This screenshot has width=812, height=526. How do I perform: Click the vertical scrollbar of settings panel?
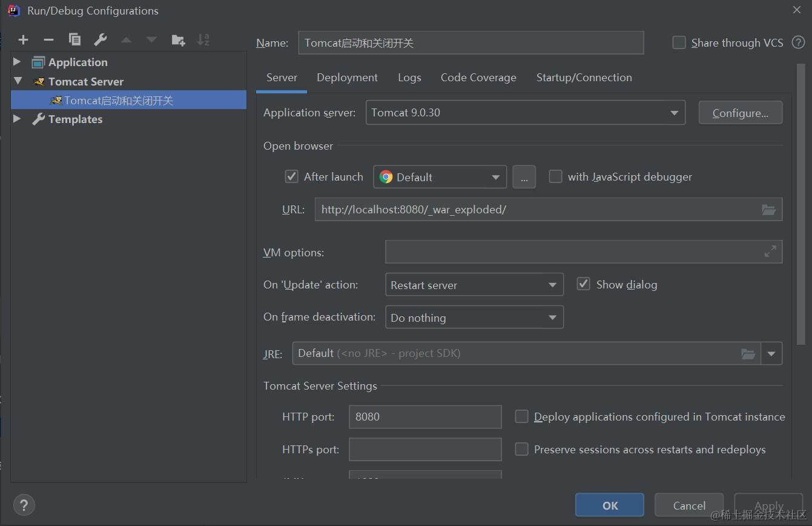point(800,204)
